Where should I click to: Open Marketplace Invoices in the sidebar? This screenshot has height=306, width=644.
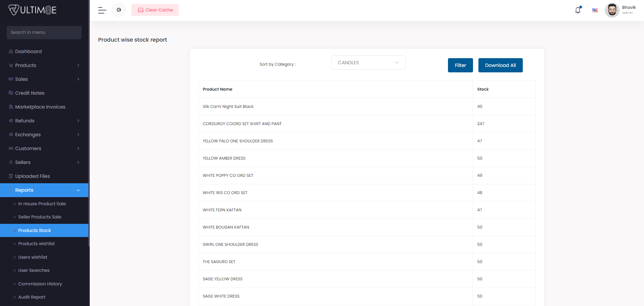tap(40, 107)
